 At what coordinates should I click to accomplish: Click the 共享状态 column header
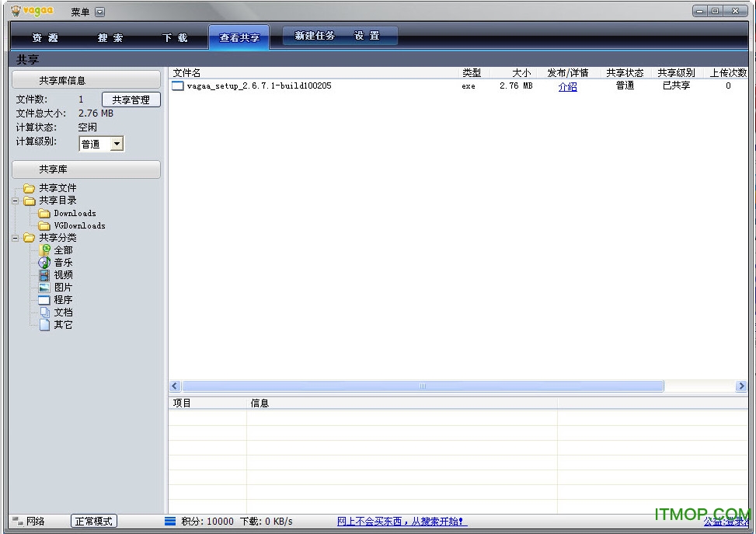[625, 73]
